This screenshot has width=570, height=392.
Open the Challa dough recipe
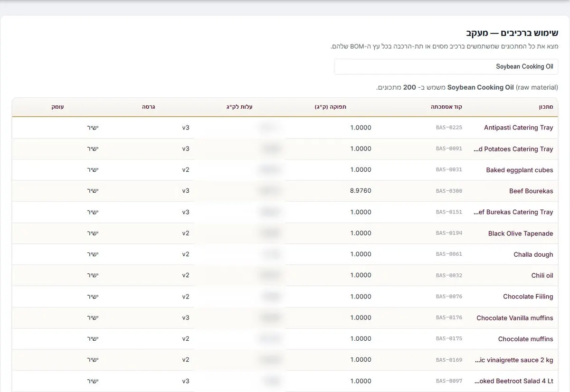(533, 254)
